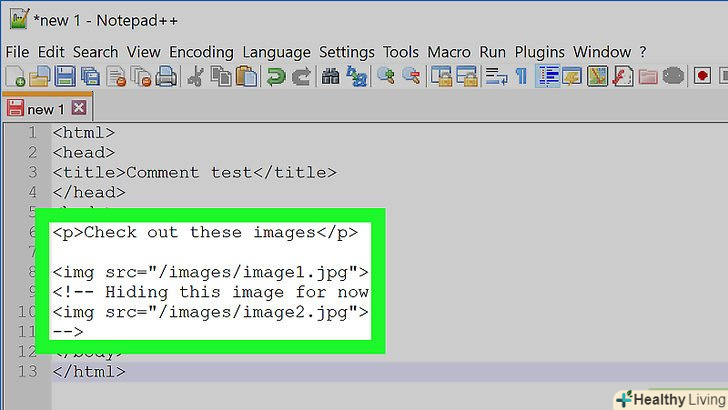Open the View menu
The image size is (728, 410).
click(143, 52)
